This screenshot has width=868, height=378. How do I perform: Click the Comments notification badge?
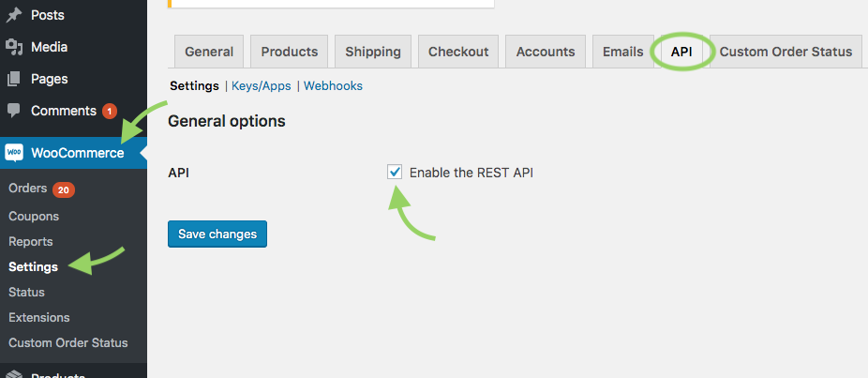tap(109, 112)
